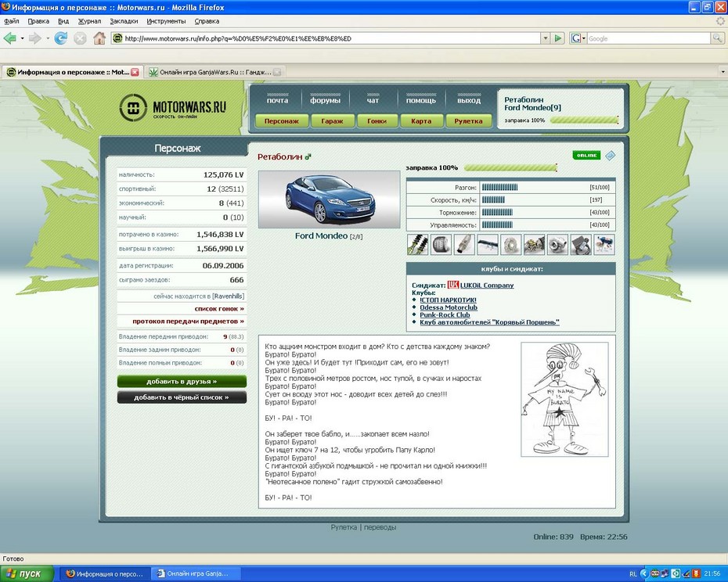Image resolution: width=728 pixels, height=582 pixels.
Task: Click добавить в друзья button
Action: click(182, 382)
